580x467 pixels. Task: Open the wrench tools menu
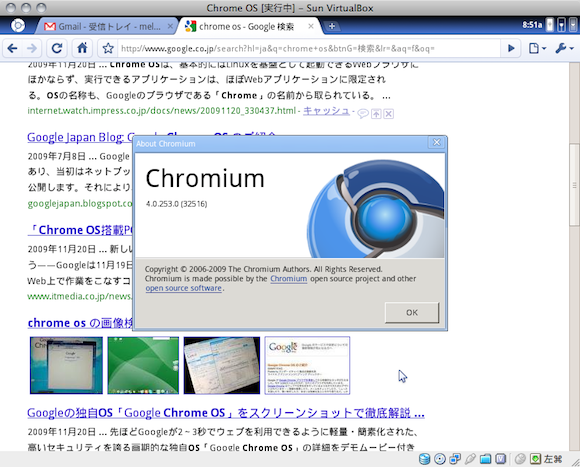(564, 48)
